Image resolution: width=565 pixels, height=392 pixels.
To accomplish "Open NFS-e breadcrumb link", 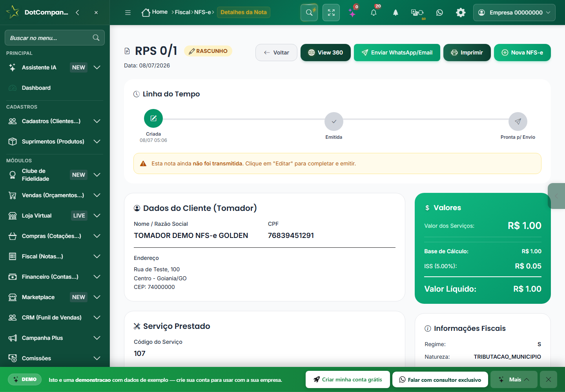I will tap(202, 12).
